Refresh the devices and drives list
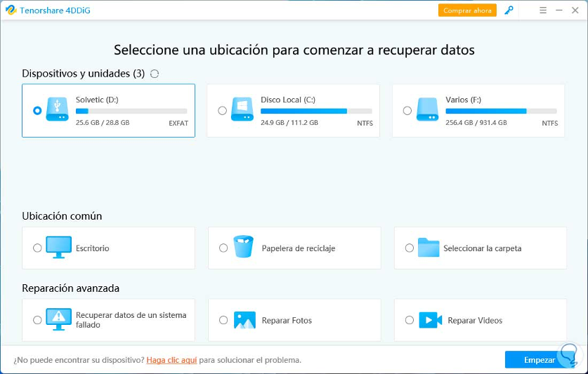The image size is (588, 374). [x=155, y=74]
